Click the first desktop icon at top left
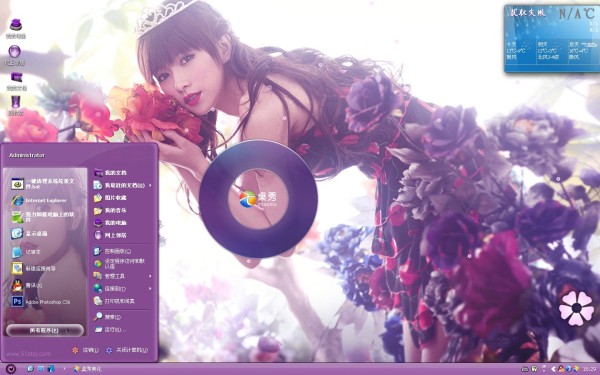Image resolution: width=600 pixels, height=375 pixels. point(16,28)
